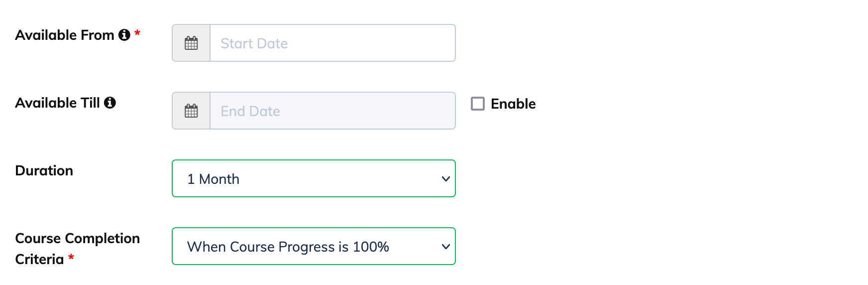The image size is (868, 285).
Task: Click the Available Till label
Action: 58,103
